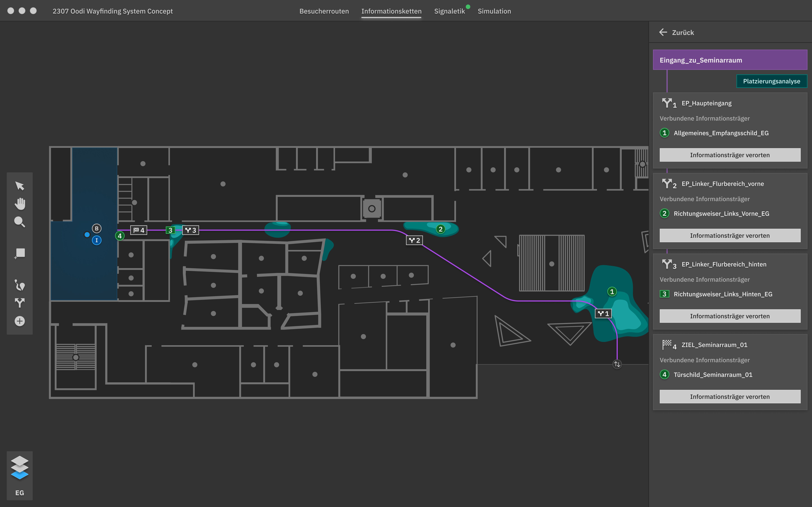This screenshot has width=812, height=507.
Task: Click the plus add tool
Action: 19,321
